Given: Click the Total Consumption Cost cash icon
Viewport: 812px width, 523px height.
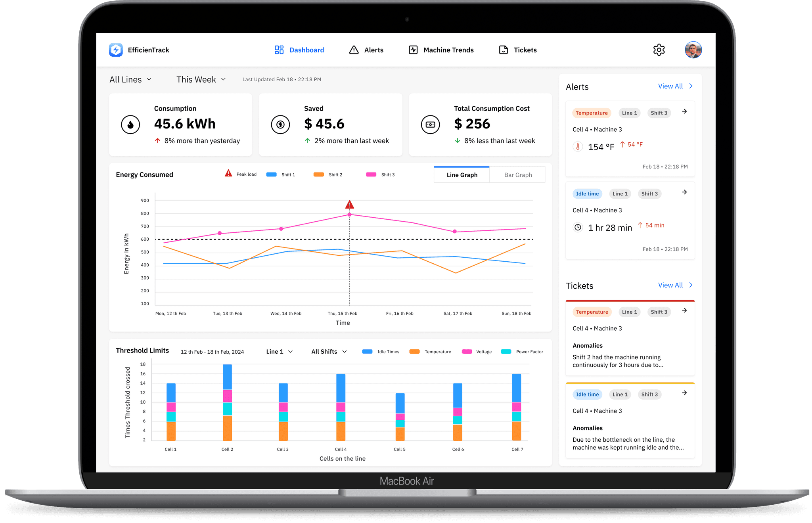Looking at the screenshot, I should click(x=430, y=125).
